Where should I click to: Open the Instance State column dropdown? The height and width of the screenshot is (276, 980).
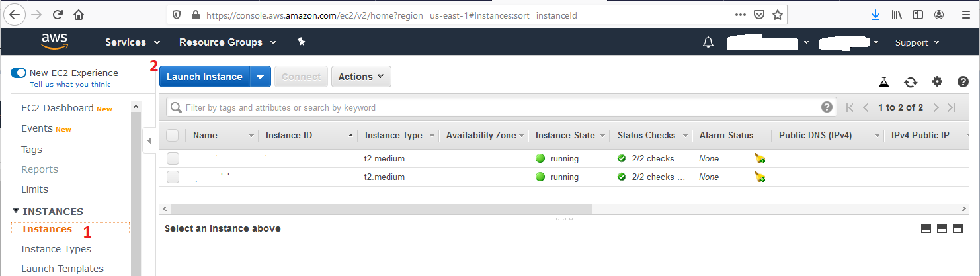[602, 136]
